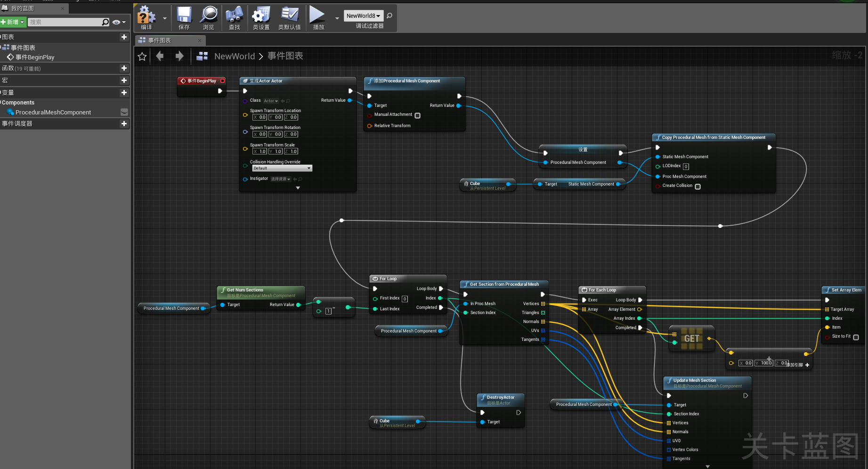Check Size to Fit on Set Array Elem node
The width and height of the screenshot is (868, 469).
pos(856,337)
